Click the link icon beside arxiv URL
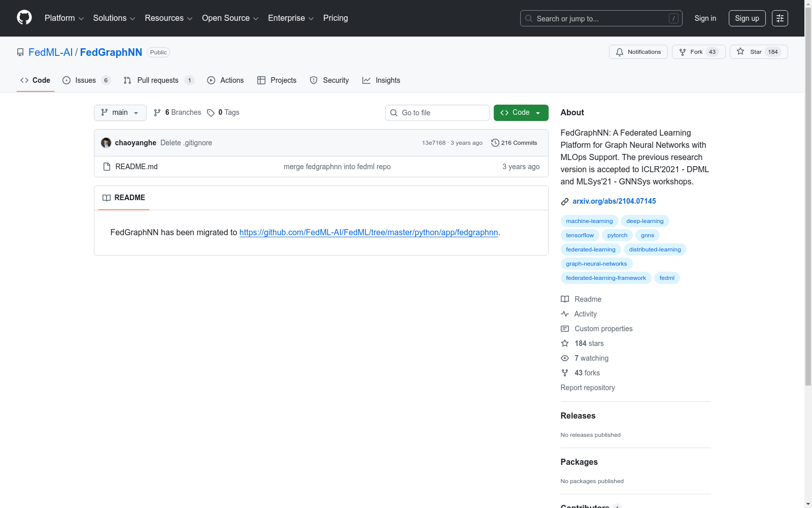This screenshot has width=812, height=508. click(x=565, y=202)
